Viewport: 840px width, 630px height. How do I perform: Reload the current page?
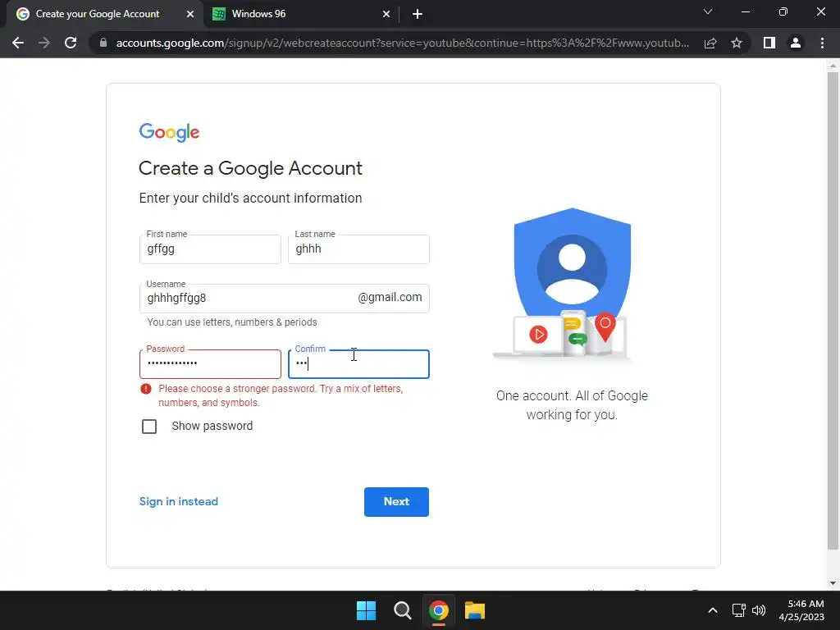click(x=71, y=43)
